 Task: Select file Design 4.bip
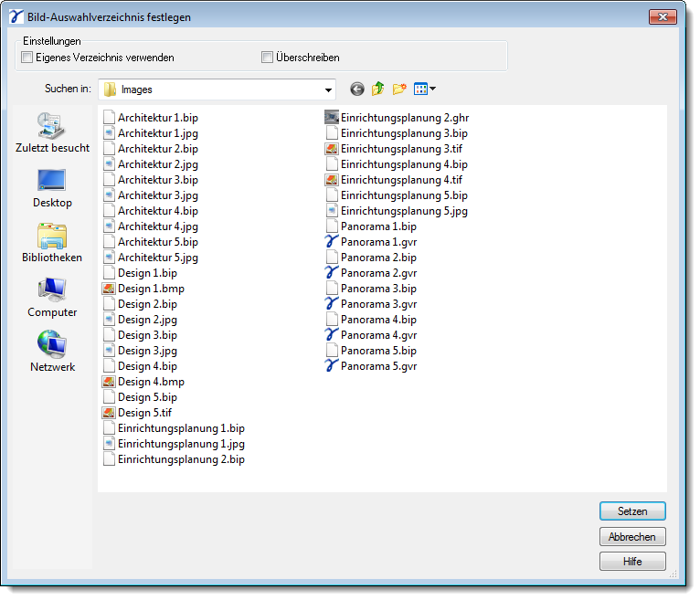pyautogui.click(x=140, y=366)
